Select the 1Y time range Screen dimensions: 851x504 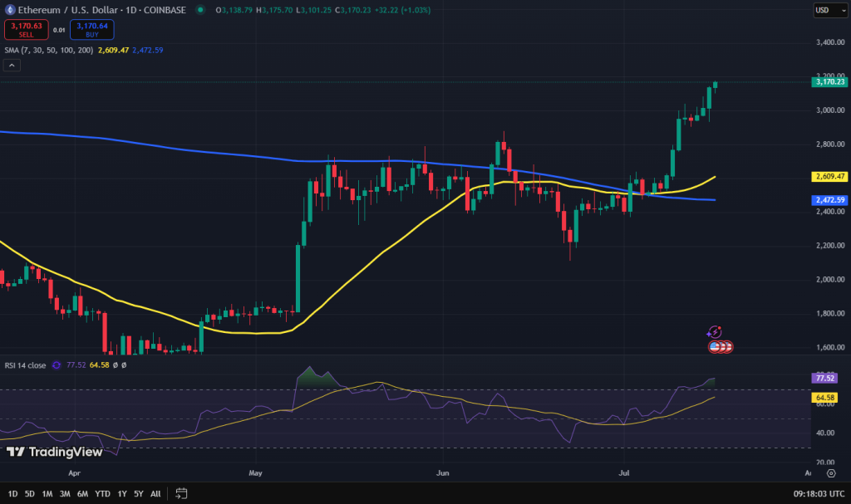122,494
